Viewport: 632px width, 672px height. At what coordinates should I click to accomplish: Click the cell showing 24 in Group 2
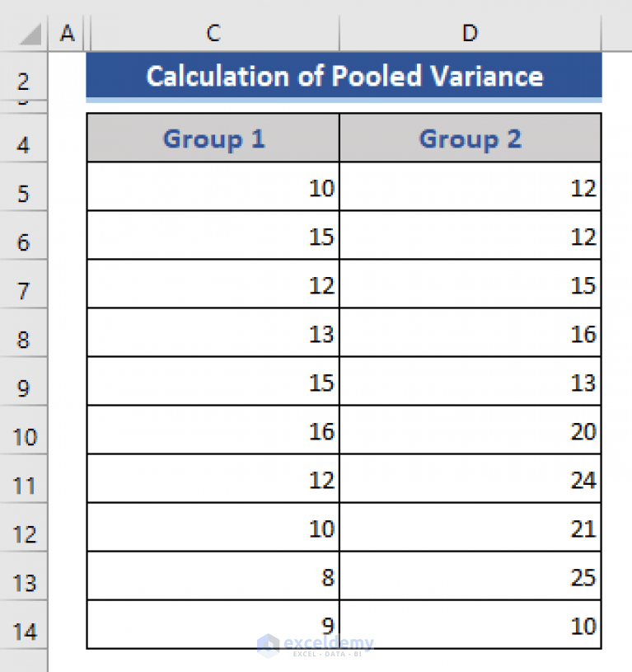[470, 479]
